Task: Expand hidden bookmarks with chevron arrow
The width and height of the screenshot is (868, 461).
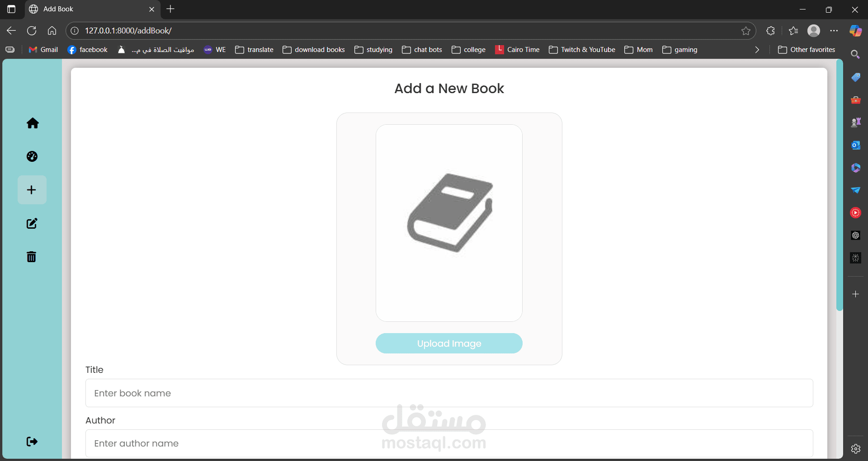Action: coord(757,50)
